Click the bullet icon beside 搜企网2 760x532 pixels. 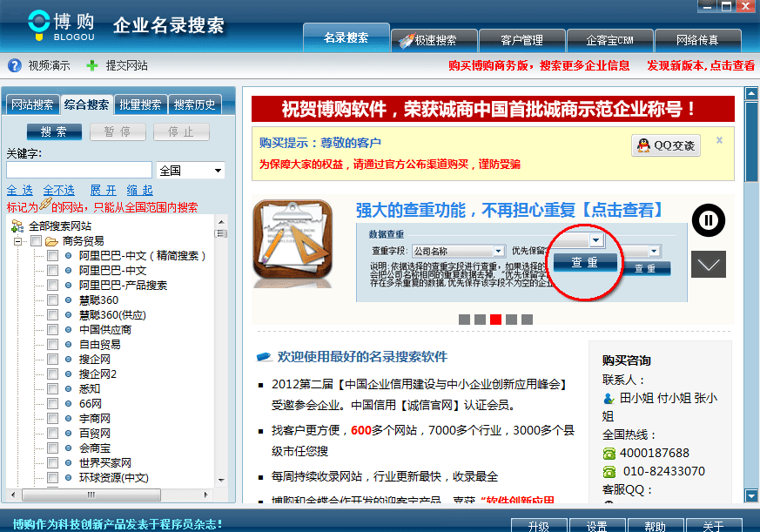pos(69,374)
